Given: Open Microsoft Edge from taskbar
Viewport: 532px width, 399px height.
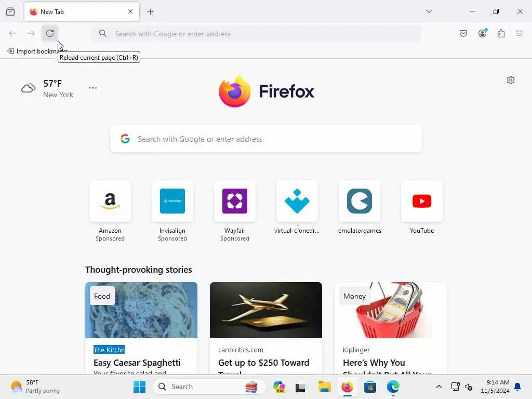Looking at the screenshot, I should (393, 387).
